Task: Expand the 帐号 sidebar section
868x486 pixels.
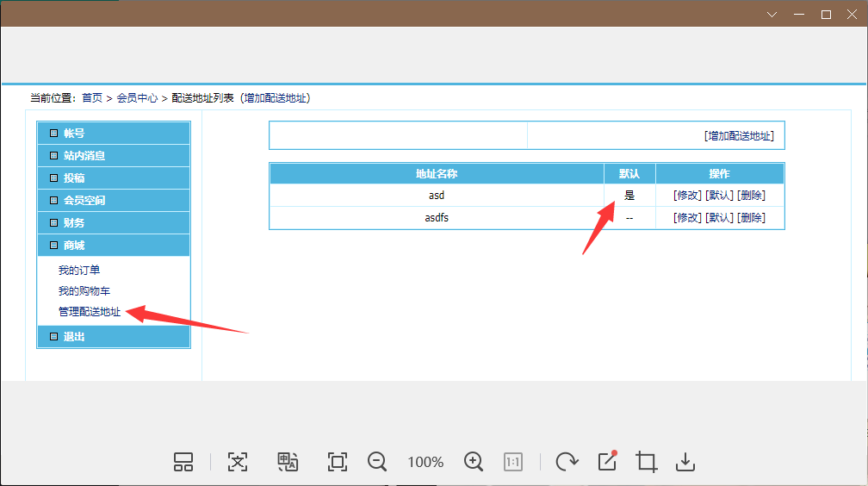Action: (x=113, y=134)
